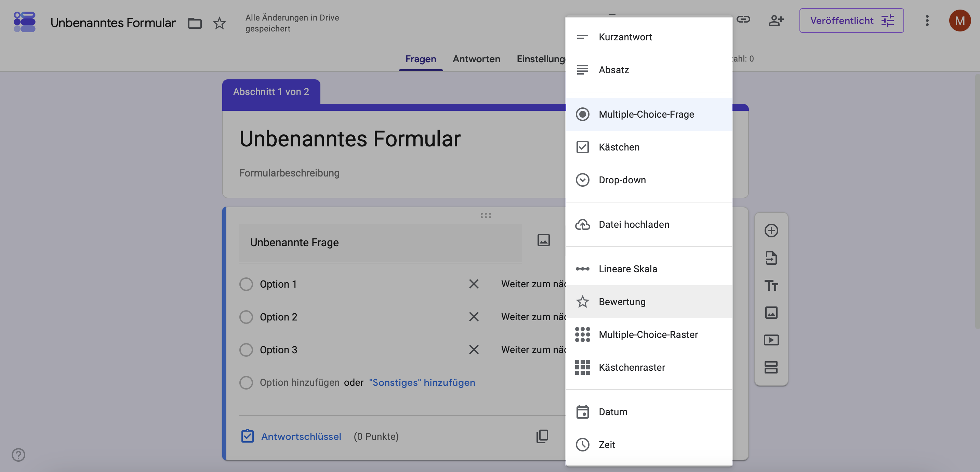Switch to the Fragen tab

pyautogui.click(x=421, y=59)
